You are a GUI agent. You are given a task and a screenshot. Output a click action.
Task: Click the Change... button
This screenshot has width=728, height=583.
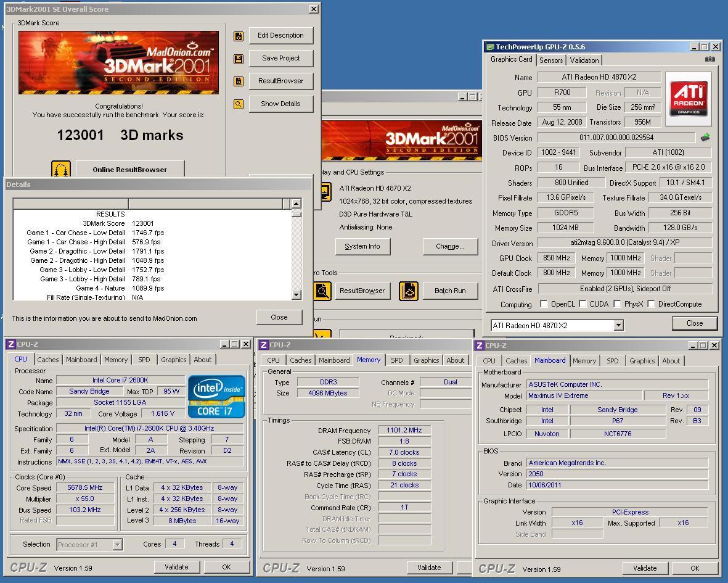[x=450, y=246]
